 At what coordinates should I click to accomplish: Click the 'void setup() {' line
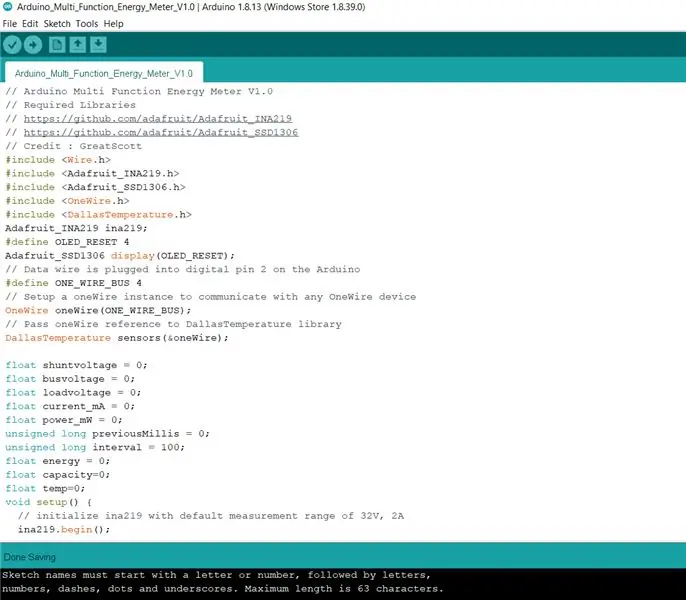(x=48, y=502)
